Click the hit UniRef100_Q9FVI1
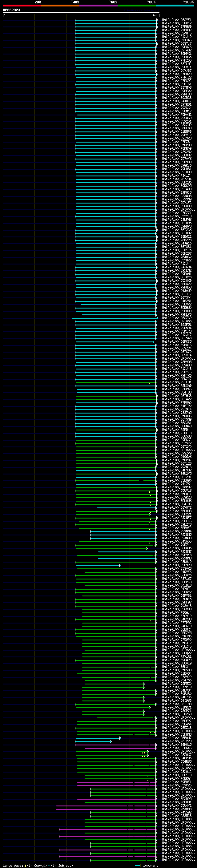The image size is (197, 868). click(x=177, y=67)
